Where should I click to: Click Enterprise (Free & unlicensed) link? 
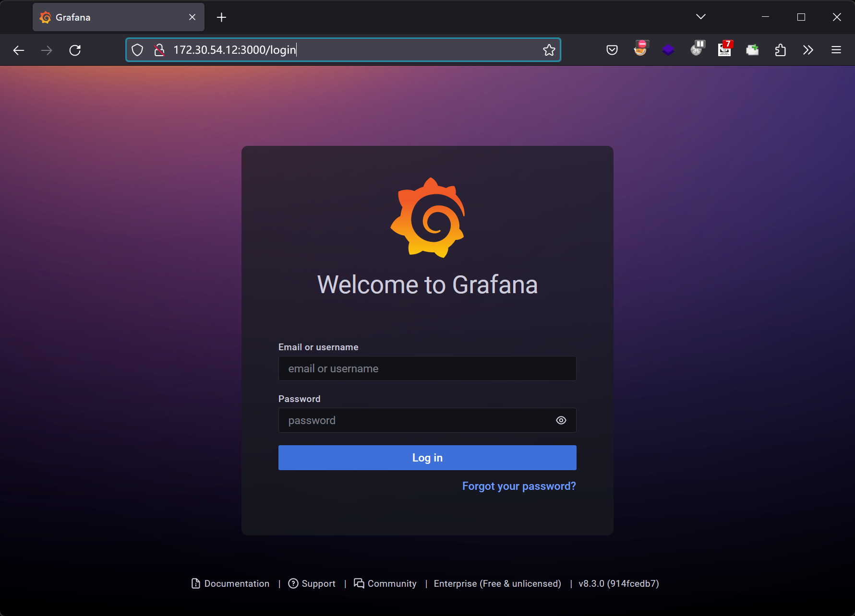[x=497, y=583]
